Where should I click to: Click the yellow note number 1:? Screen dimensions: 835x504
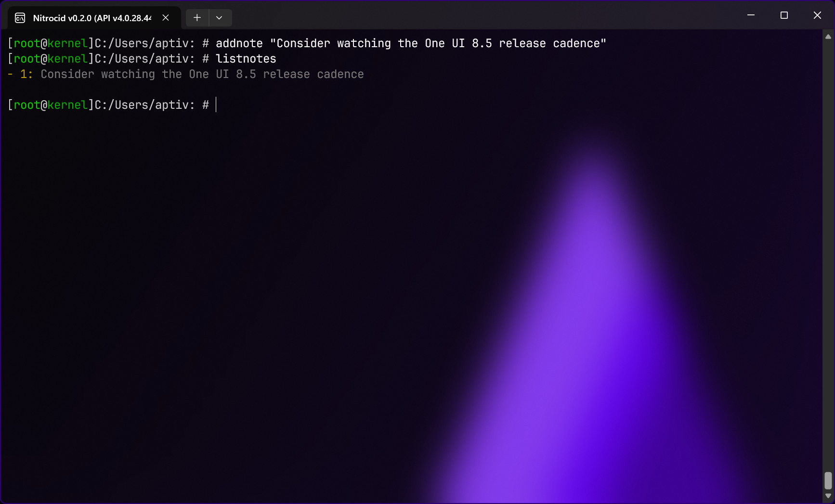(x=26, y=74)
